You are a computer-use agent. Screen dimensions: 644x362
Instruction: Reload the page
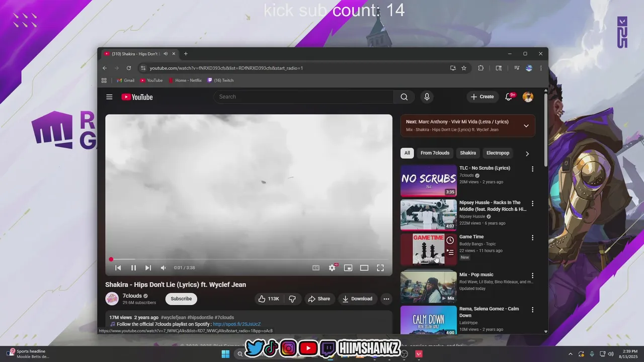tap(129, 68)
